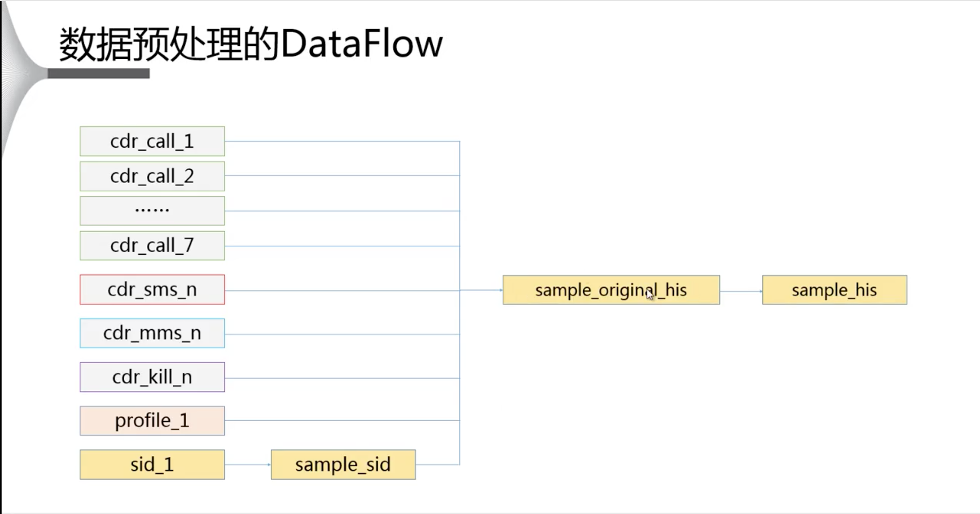Select the sample_original_his box

click(x=611, y=290)
